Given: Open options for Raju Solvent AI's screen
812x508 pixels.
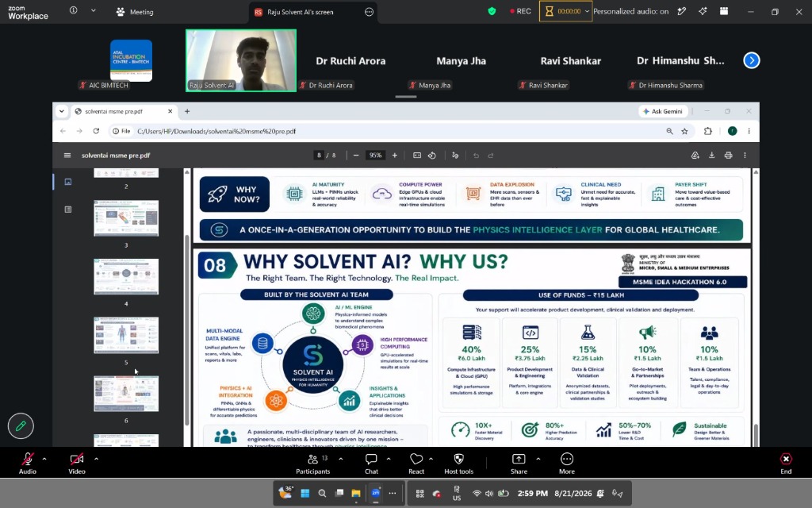Looking at the screenshot, I should [369, 12].
